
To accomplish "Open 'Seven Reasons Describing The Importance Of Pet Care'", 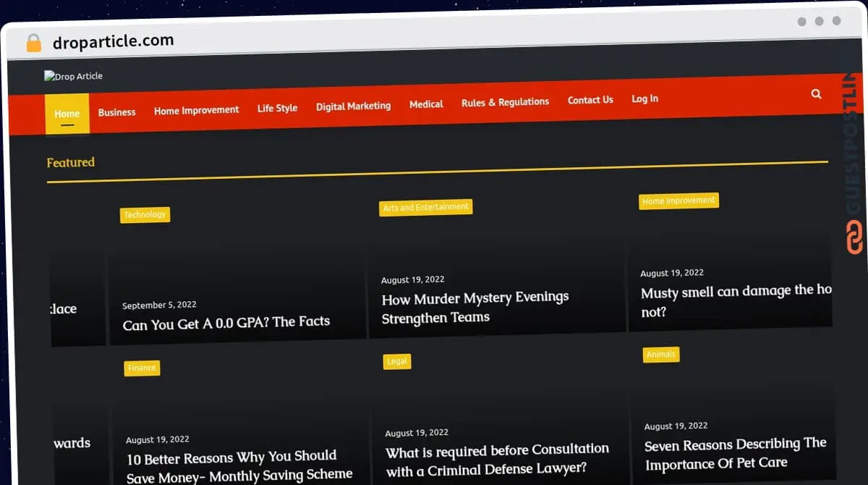I will [x=735, y=454].
